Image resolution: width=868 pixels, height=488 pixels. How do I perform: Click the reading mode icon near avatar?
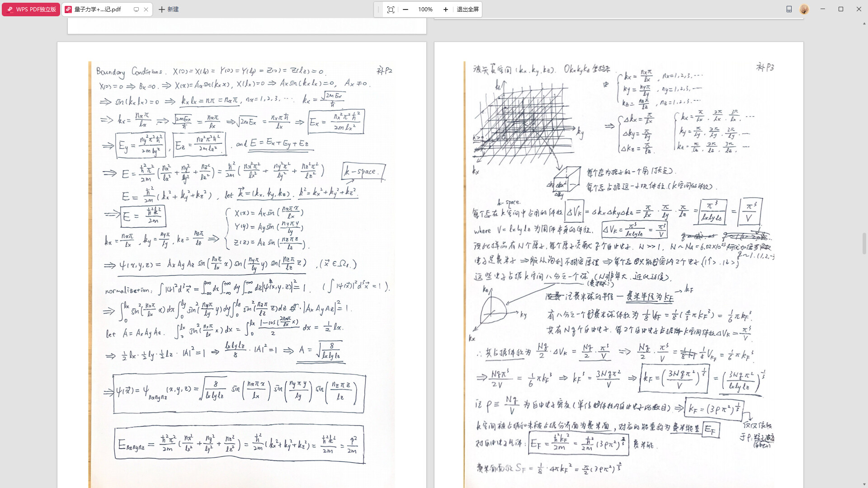pos(789,9)
